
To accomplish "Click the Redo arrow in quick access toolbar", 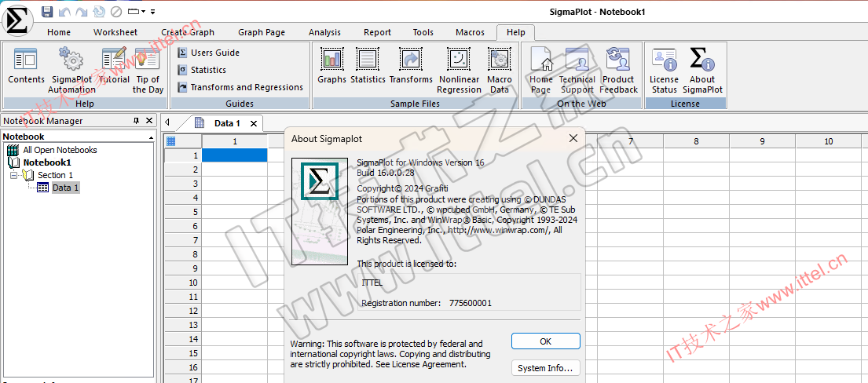I will click(82, 12).
